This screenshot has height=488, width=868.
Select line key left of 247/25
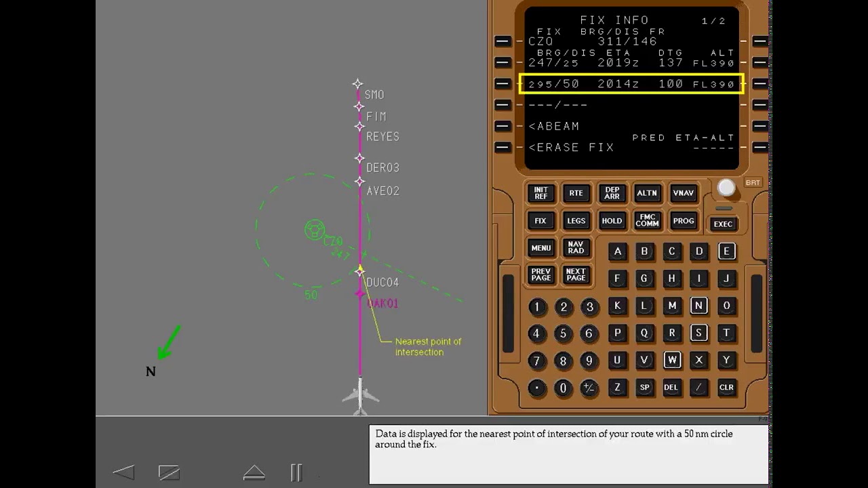point(502,62)
